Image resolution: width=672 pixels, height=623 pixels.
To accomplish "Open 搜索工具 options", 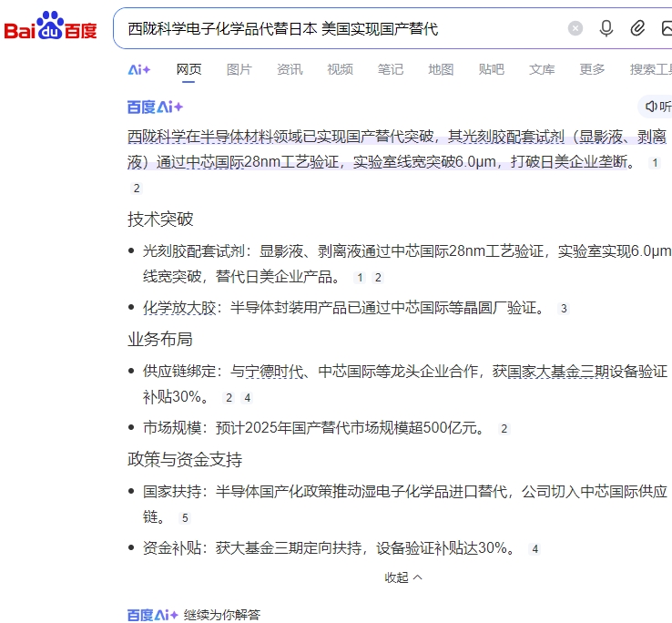I will [650, 69].
